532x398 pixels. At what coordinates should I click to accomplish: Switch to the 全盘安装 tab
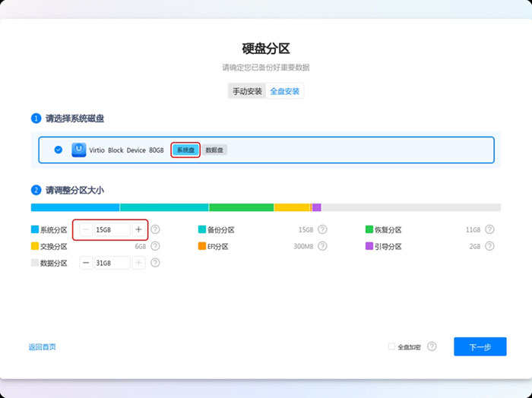[x=285, y=91]
